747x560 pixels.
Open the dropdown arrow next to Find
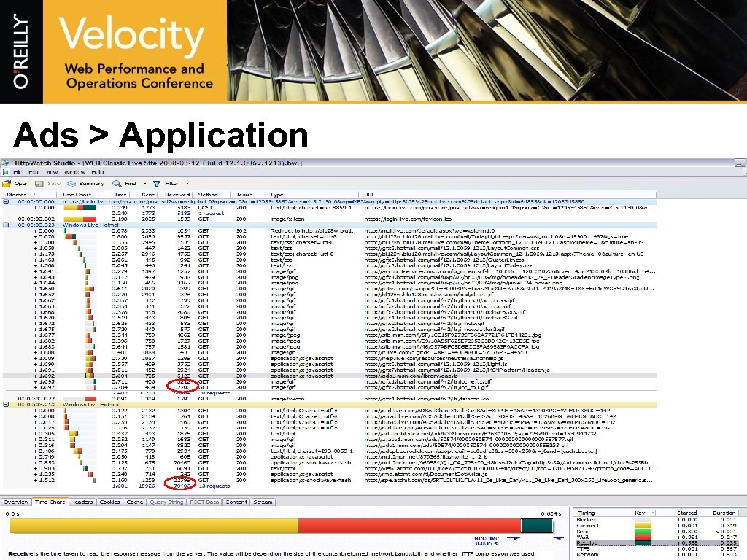pos(145,183)
